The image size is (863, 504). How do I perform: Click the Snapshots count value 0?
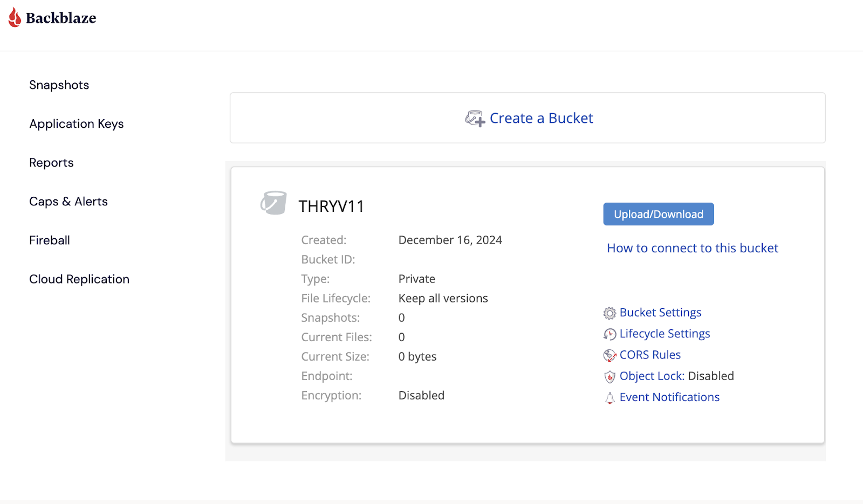[x=402, y=317]
